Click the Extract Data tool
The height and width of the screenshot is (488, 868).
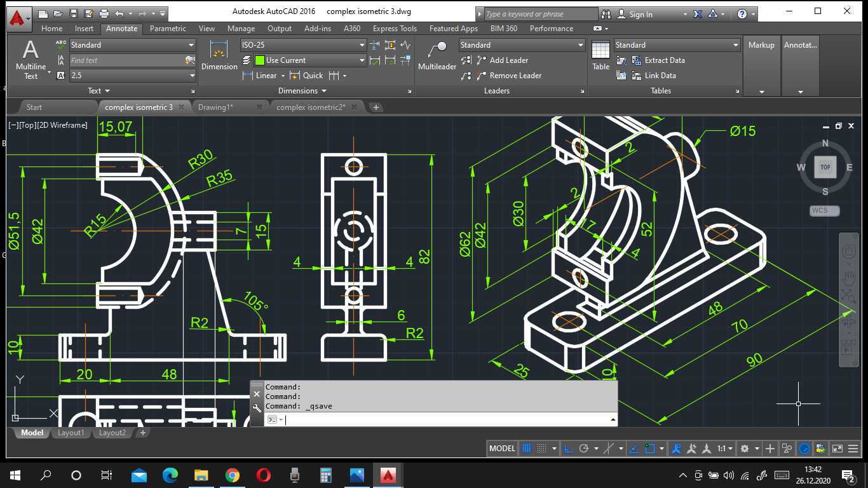click(x=659, y=60)
